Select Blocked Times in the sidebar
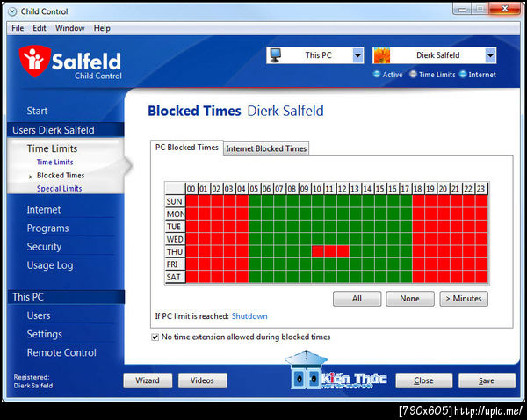Screen dimensions: 527x420 pos(61,176)
